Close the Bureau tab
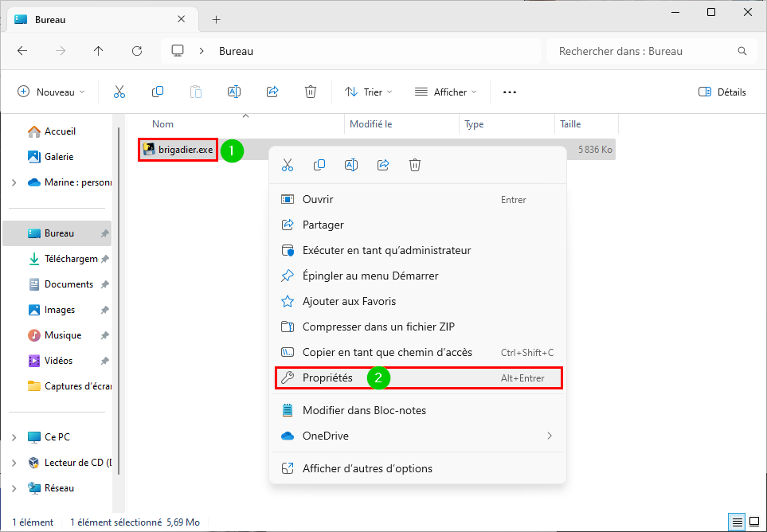 [x=181, y=19]
